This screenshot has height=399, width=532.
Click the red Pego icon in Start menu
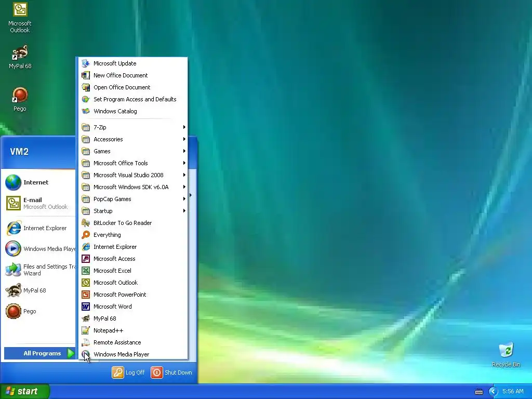tap(13, 311)
